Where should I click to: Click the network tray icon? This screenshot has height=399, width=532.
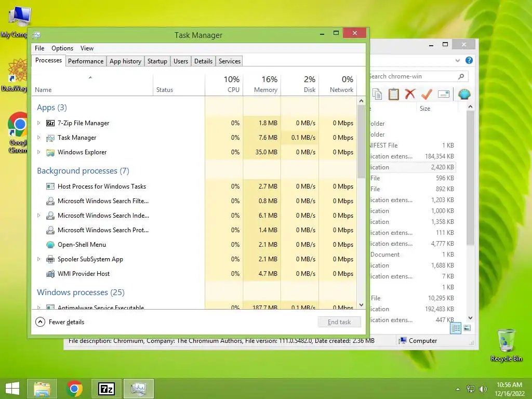(471, 389)
